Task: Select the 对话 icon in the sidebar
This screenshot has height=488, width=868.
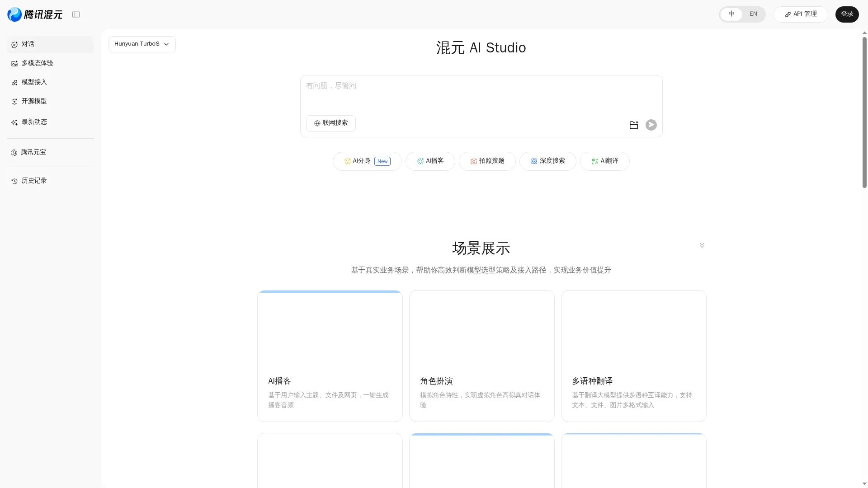Action: 14,44
